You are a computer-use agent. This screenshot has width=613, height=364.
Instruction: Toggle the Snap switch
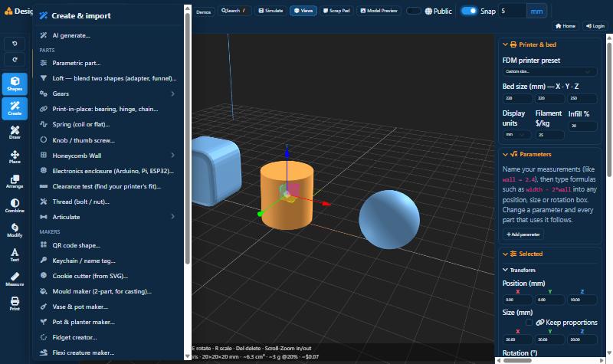point(469,11)
